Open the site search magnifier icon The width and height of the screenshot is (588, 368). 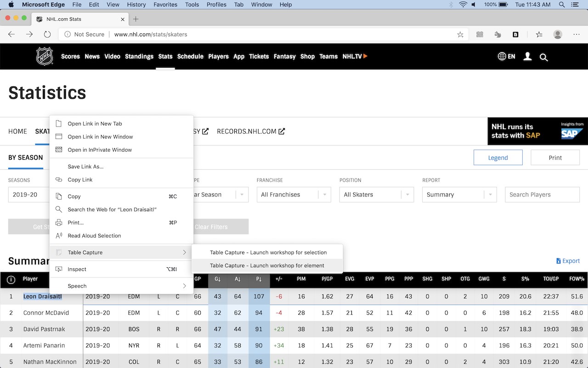click(x=543, y=57)
